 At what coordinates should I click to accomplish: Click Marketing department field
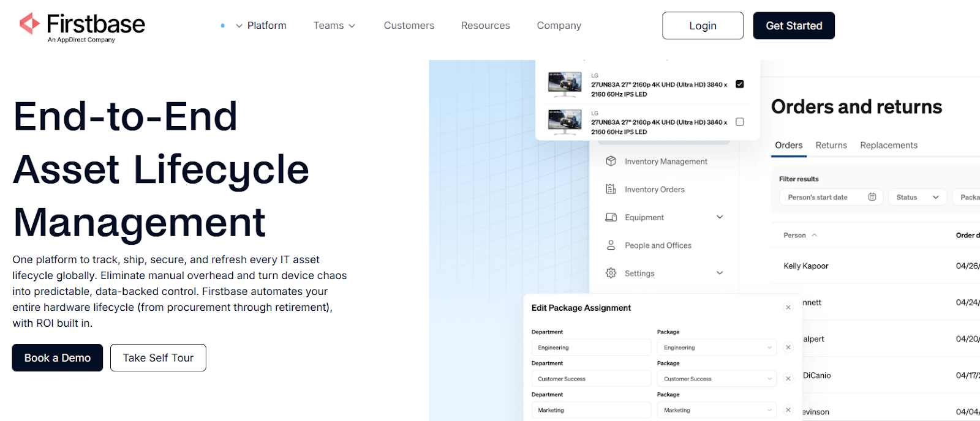(591, 410)
